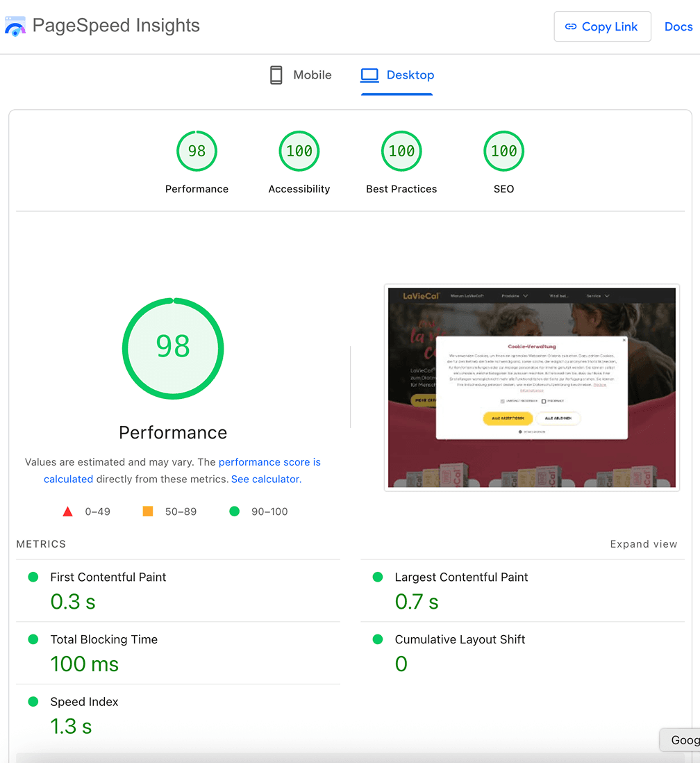Open the performance score is calculated link
The width and height of the screenshot is (700, 763).
269,462
